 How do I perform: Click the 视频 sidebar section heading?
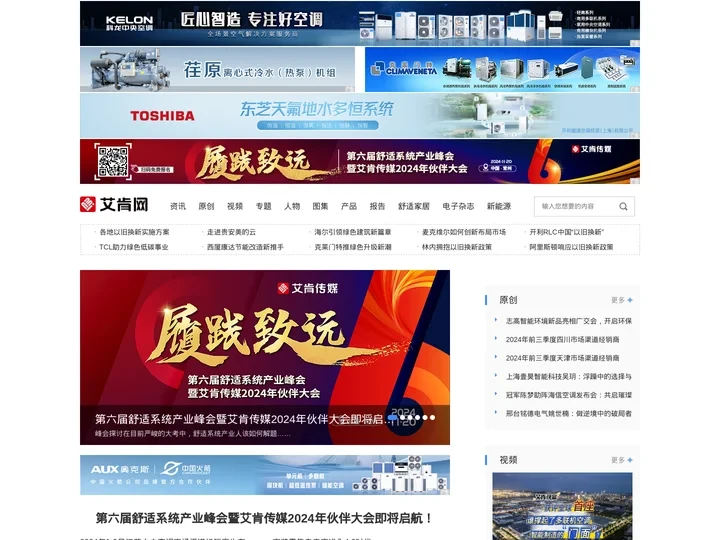508,460
